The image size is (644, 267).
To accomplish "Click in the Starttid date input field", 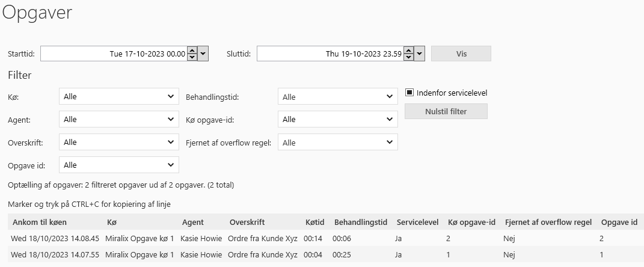I will 113,54.
